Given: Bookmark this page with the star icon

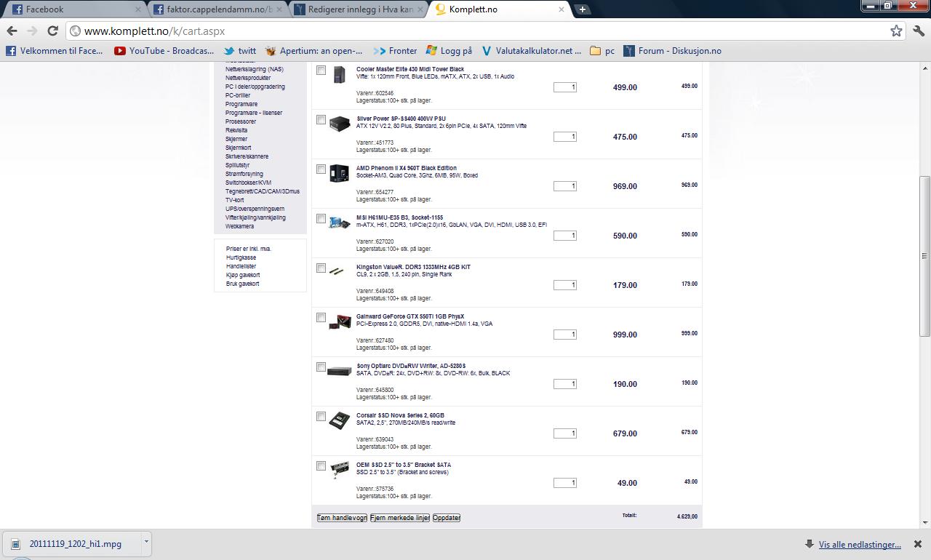Looking at the screenshot, I should tap(896, 31).
